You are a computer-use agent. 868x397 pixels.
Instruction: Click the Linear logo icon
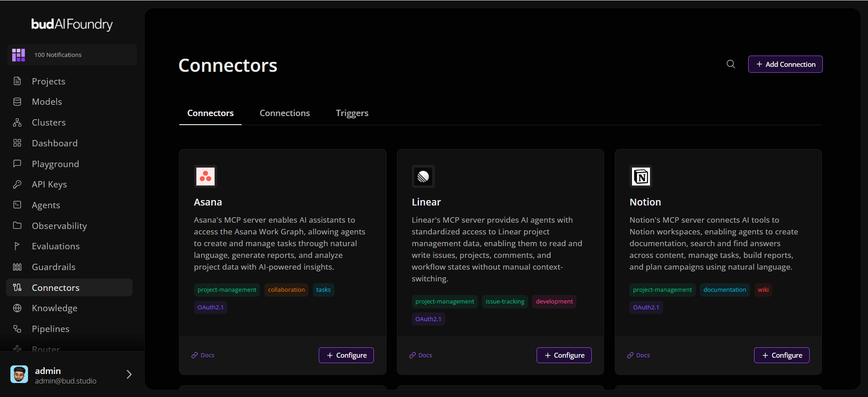423,176
